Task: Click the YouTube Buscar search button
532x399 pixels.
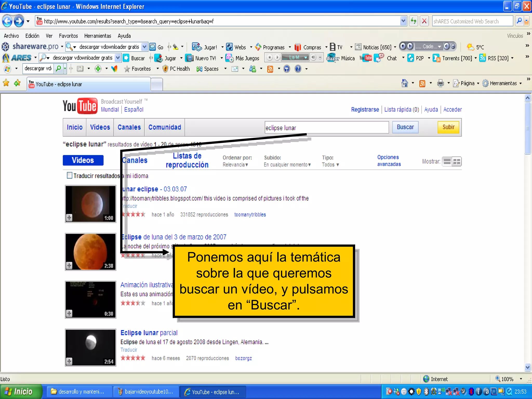Action: point(405,127)
